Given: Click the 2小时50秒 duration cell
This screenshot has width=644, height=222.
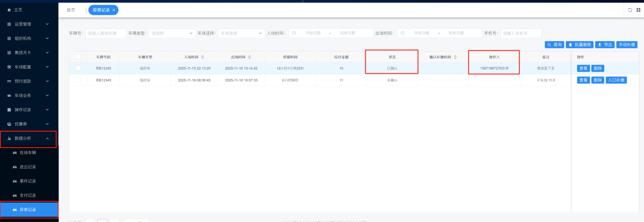Looking at the screenshot, I should [x=290, y=80].
